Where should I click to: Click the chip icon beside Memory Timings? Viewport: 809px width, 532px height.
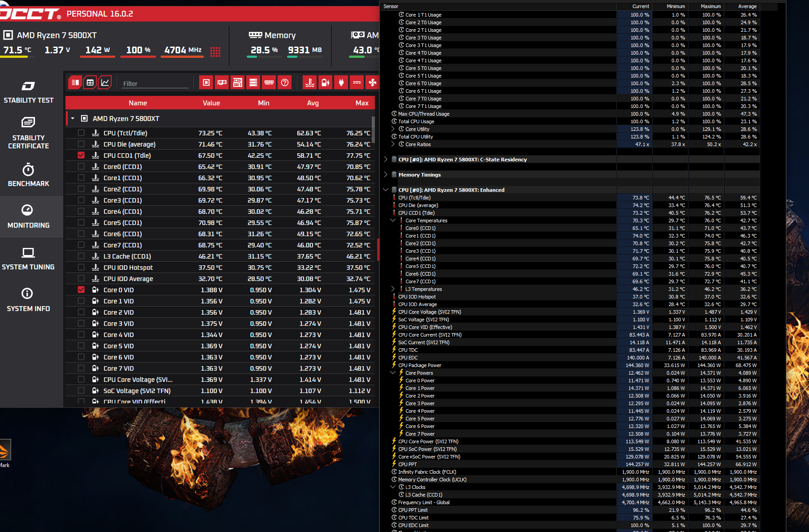[394, 175]
